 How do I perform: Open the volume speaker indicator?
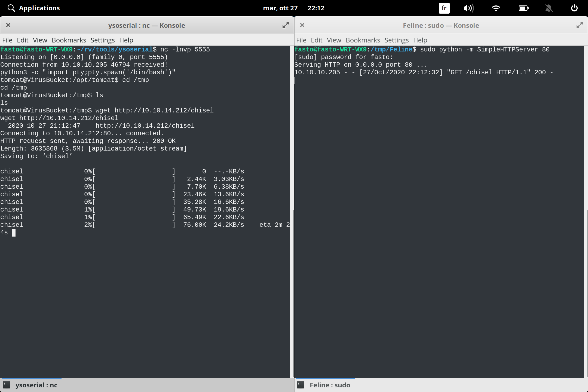click(x=468, y=8)
